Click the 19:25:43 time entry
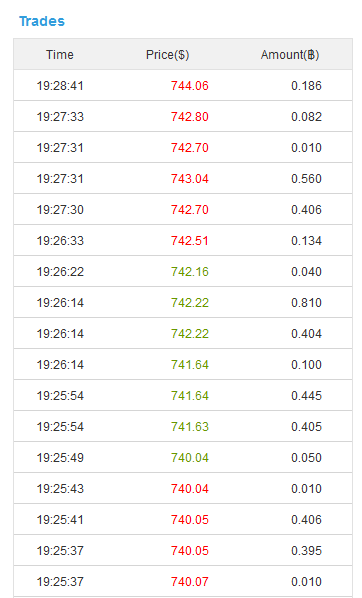This screenshot has width=362, height=598. point(60,489)
